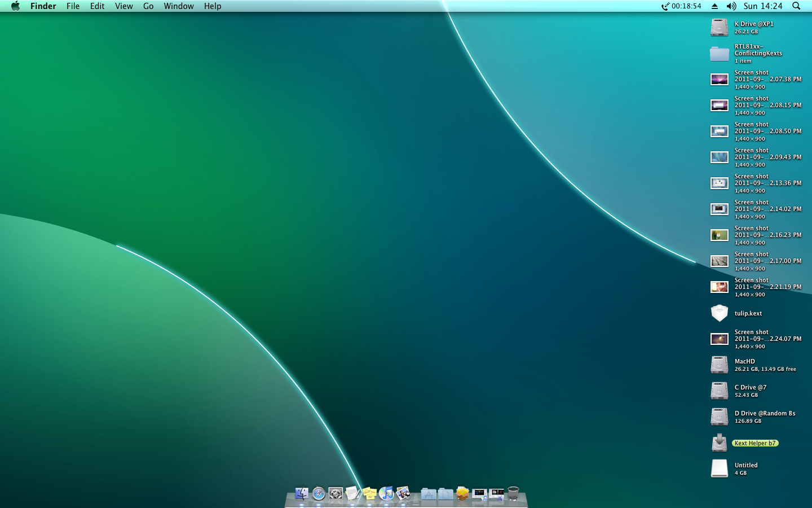Open Spotlight search magnifier
Image resolution: width=812 pixels, height=508 pixels.
click(796, 6)
